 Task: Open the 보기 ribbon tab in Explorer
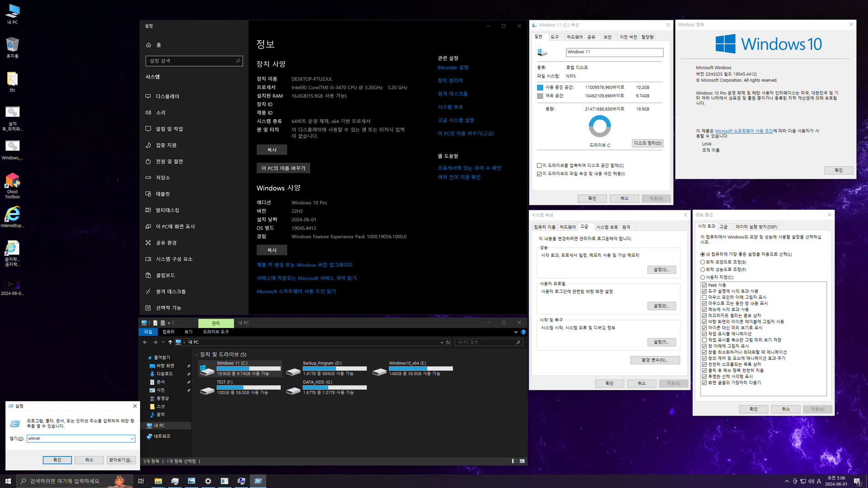coord(189,332)
